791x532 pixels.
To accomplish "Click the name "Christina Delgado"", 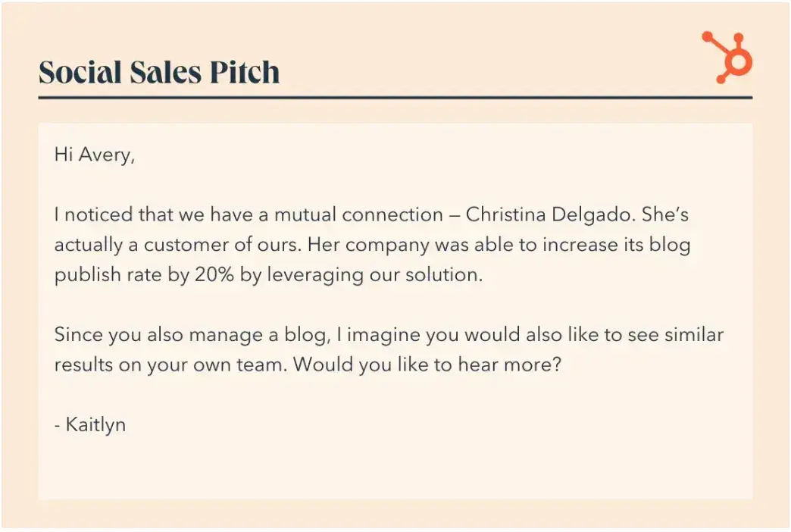I will [549, 215].
